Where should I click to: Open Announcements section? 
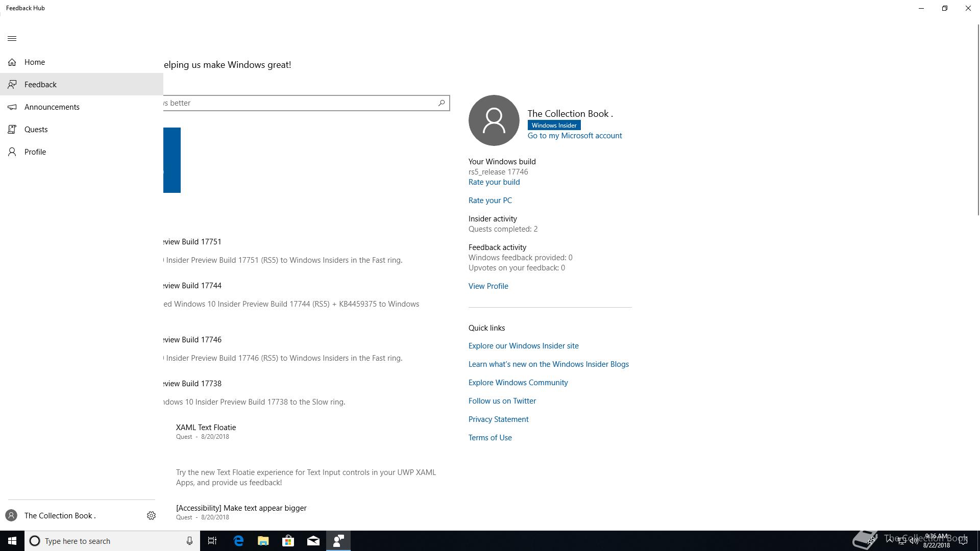tap(82, 107)
